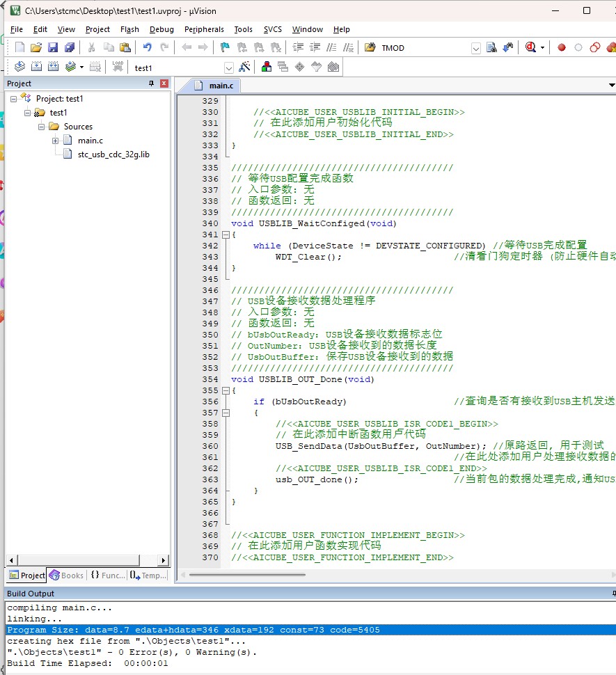Collapse the code fold at line 355
The image size is (616, 675).
[x=226, y=390]
